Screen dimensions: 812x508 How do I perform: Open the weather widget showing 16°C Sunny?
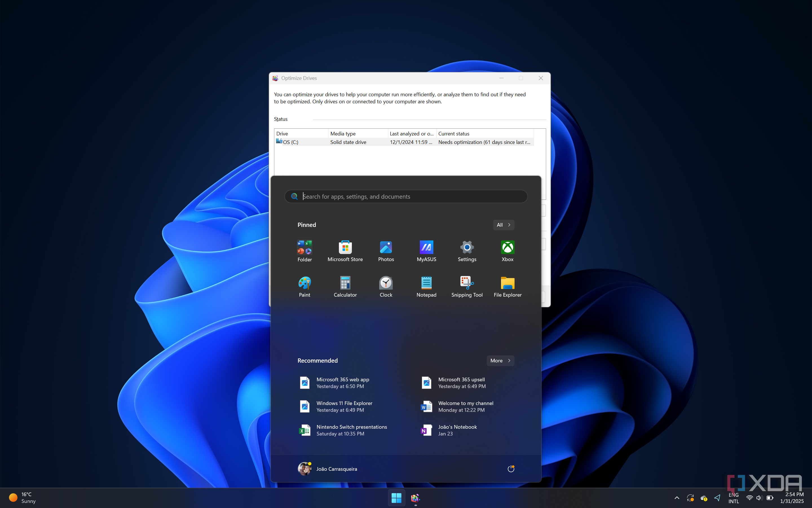(x=23, y=498)
